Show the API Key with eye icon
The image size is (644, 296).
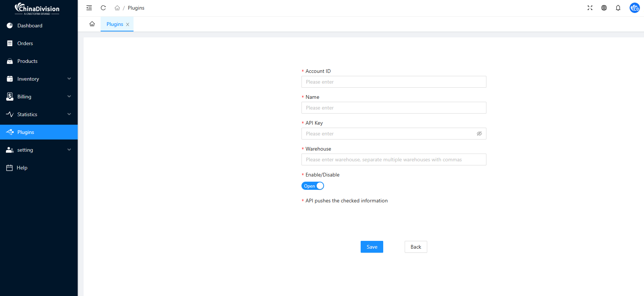click(x=479, y=134)
